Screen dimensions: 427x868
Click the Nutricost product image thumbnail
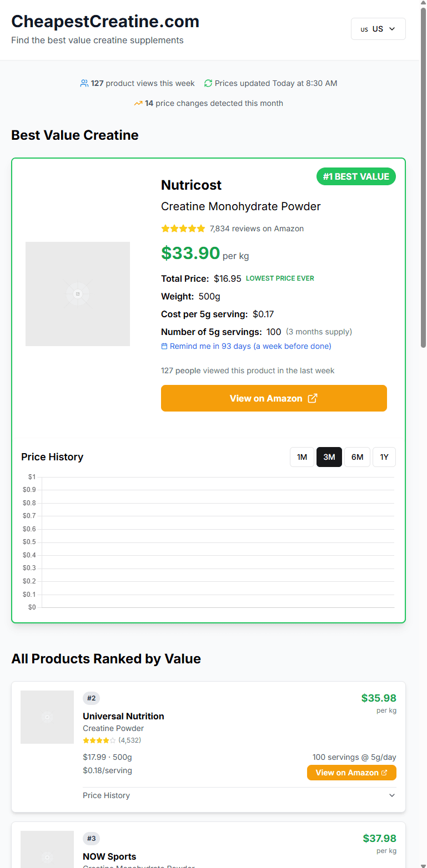(77, 293)
